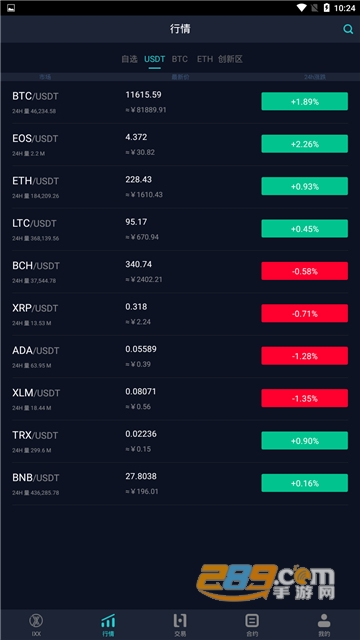Open the BNB/USDT trading pair row

tap(180, 483)
